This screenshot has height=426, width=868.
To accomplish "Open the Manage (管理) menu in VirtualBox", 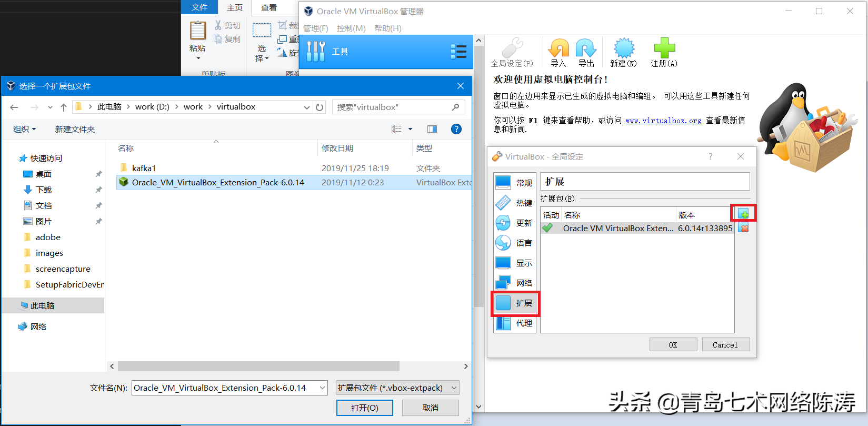I will [x=316, y=28].
